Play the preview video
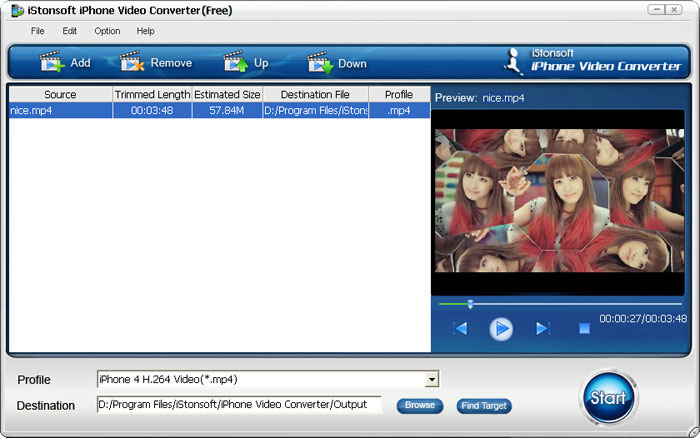700x438 pixels. tap(501, 329)
